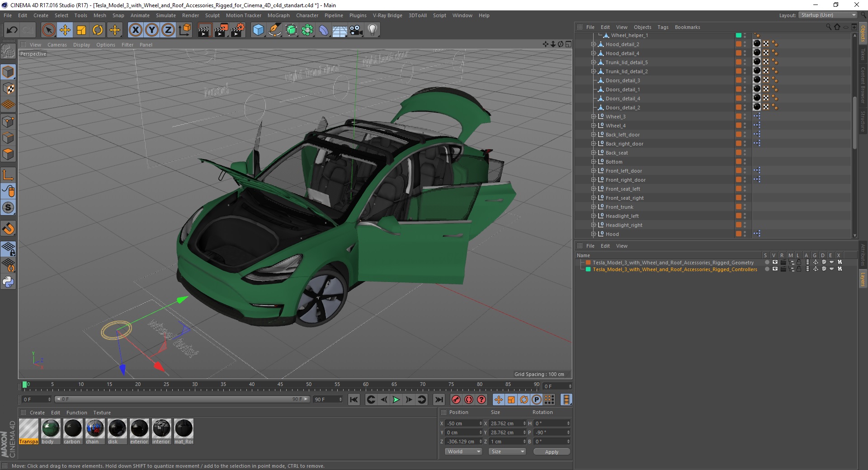
Task: Select the Live Selection tool
Action: click(48, 30)
